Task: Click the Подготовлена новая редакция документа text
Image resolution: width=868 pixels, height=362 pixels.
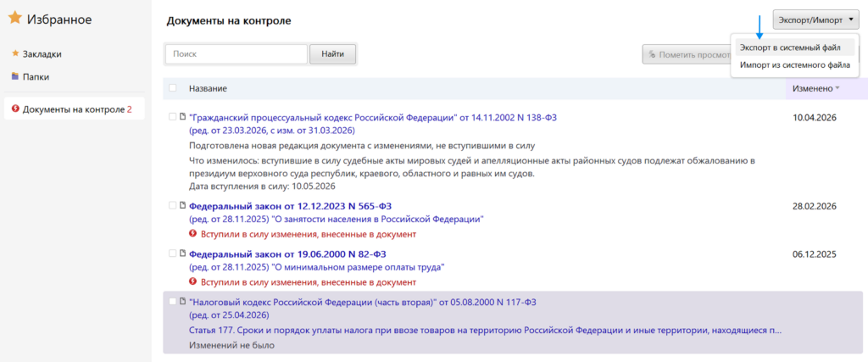Action: click(360, 146)
